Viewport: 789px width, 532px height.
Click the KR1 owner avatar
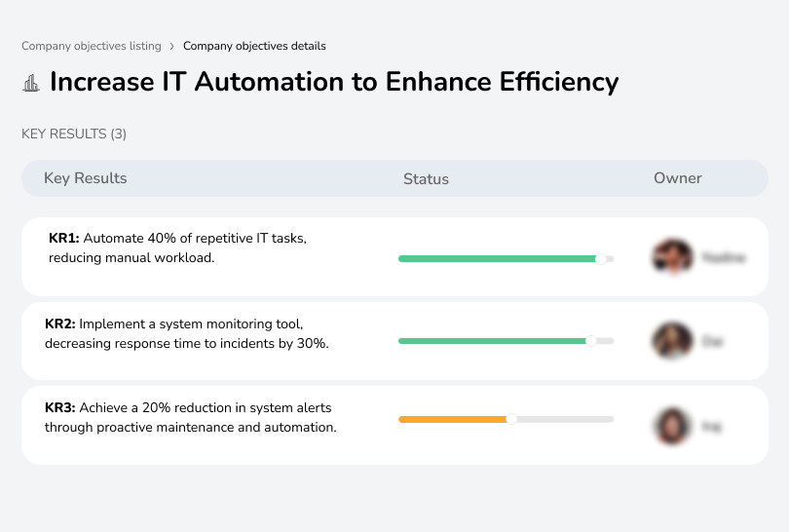tap(672, 256)
